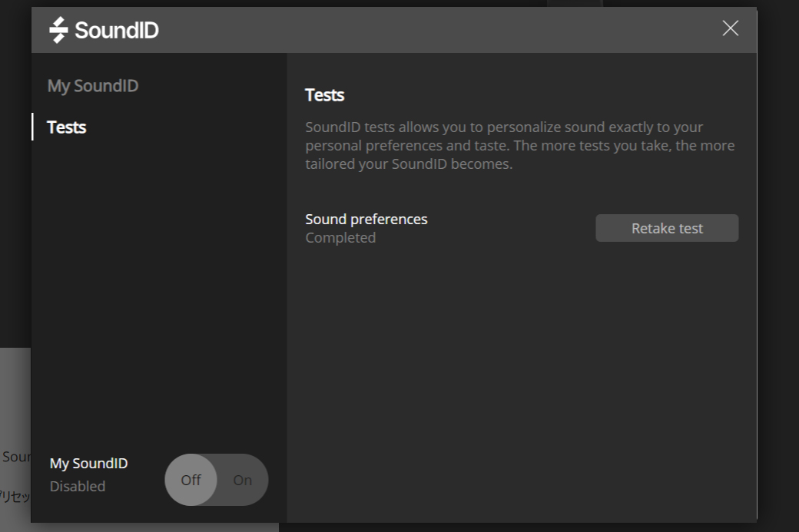Click the Tests heading in main panel

(324, 95)
